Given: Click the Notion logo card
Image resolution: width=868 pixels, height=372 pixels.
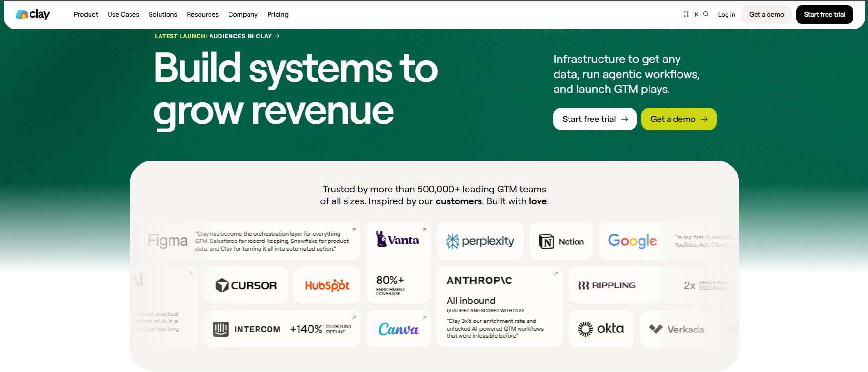Looking at the screenshot, I should point(561,241).
